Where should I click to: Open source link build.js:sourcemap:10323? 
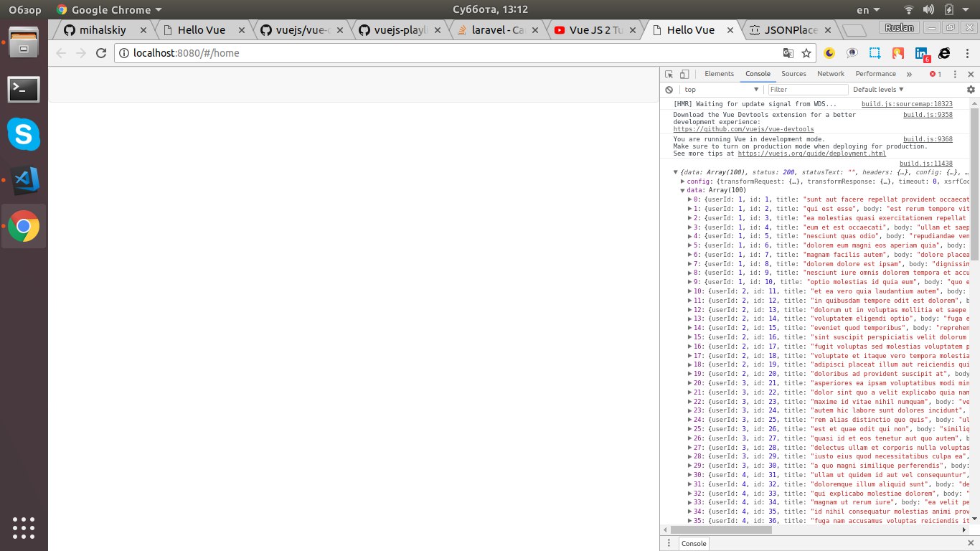pos(907,104)
